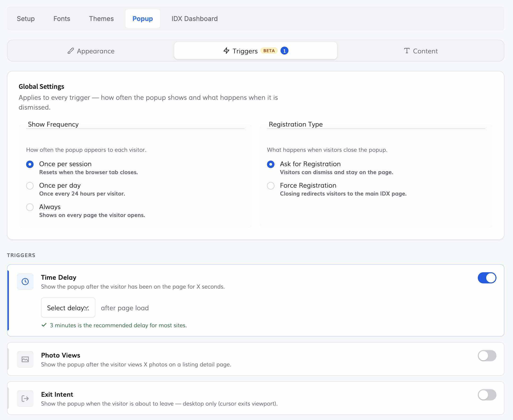Click the TRIGGERS section heading
This screenshot has height=420, width=513.
(x=21, y=255)
